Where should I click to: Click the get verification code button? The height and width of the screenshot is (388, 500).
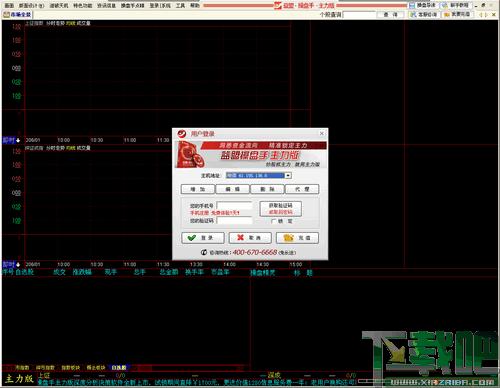[x=281, y=209]
